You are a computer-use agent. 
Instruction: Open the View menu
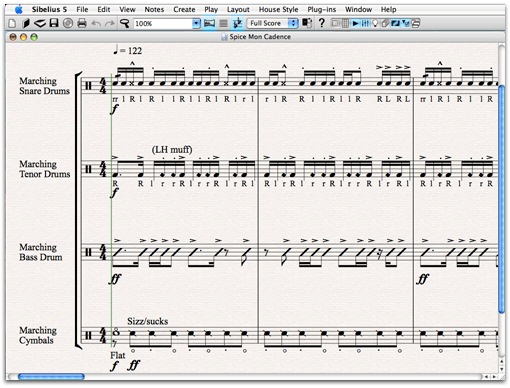pos(127,9)
